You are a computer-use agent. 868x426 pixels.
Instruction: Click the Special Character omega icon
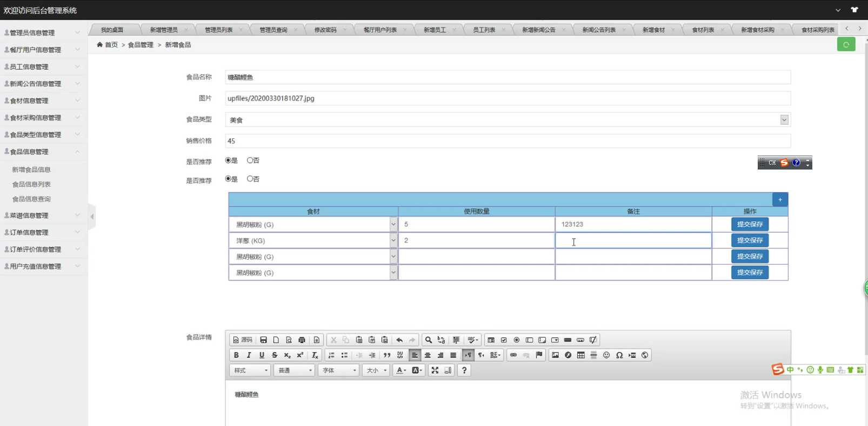(x=619, y=355)
